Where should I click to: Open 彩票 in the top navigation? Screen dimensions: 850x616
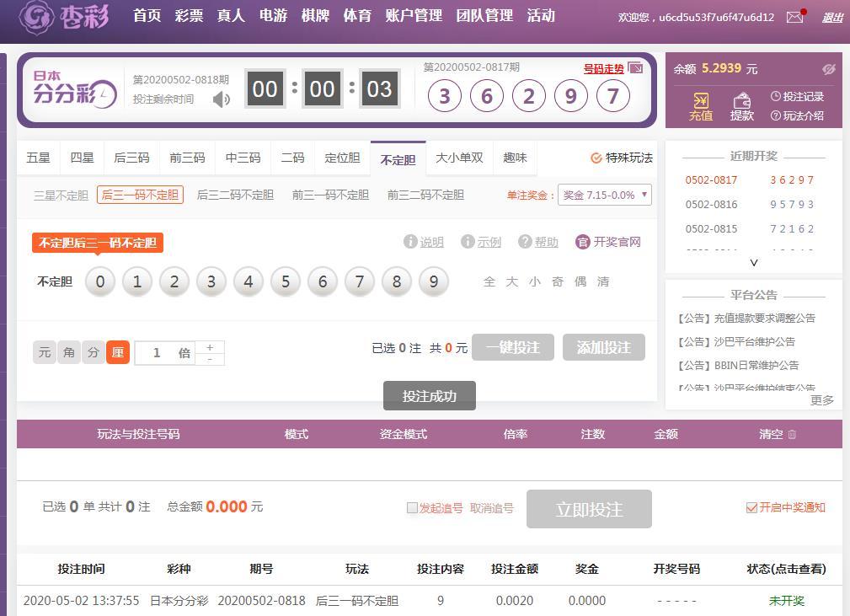pyautogui.click(x=190, y=16)
